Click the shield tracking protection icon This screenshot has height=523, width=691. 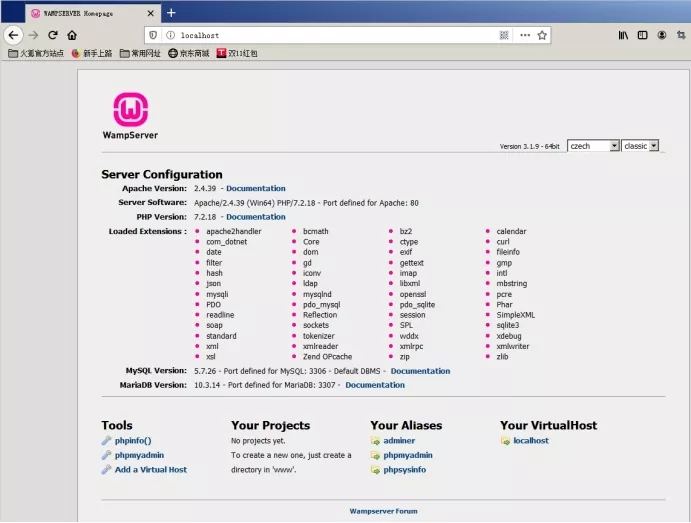(153, 35)
